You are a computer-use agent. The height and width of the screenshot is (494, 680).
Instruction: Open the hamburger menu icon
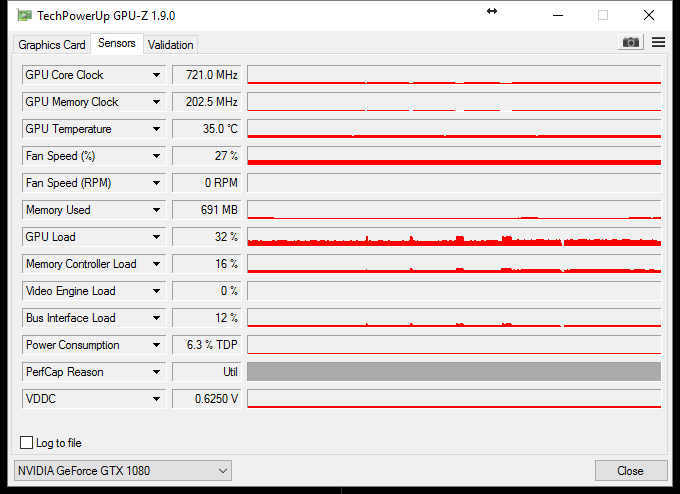click(658, 42)
